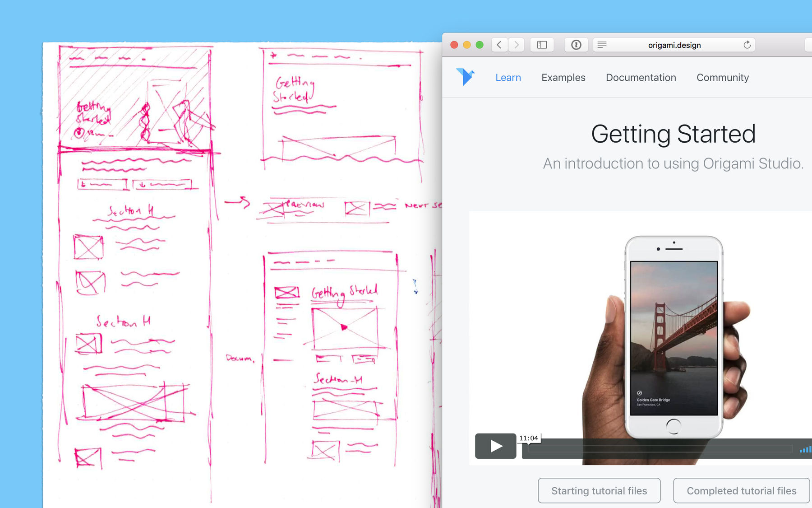
Task: Close the Safari window
Action: point(454,45)
